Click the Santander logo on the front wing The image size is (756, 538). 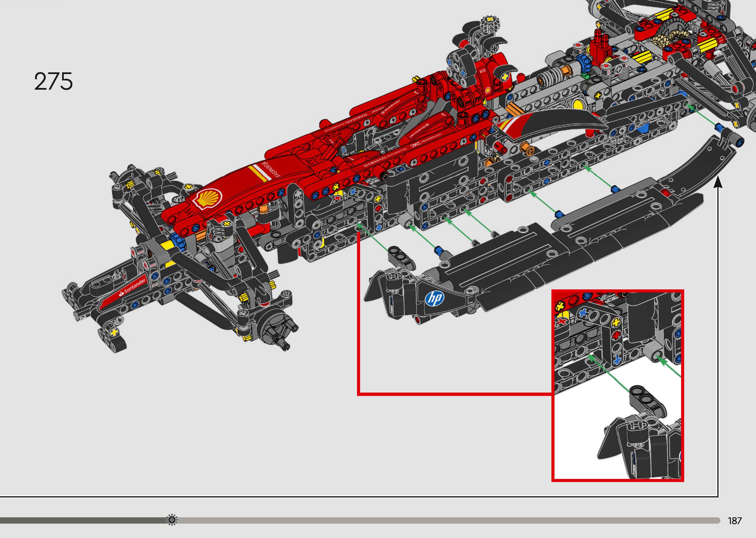pyautogui.click(x=132, y=287)
